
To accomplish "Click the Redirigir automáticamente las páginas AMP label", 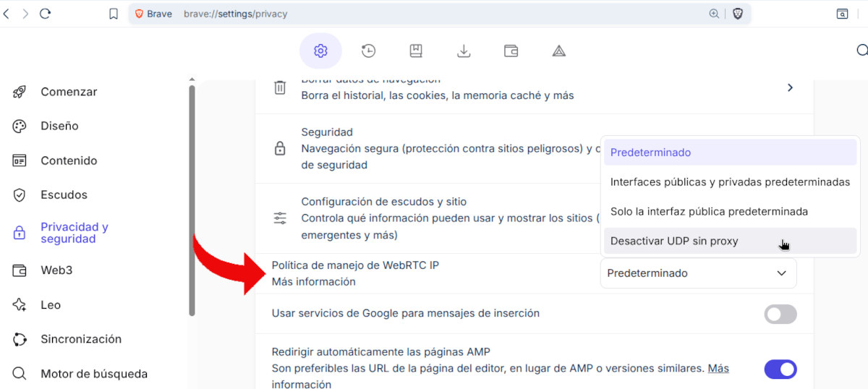I will pyautogui.click(x=381, y=352).
